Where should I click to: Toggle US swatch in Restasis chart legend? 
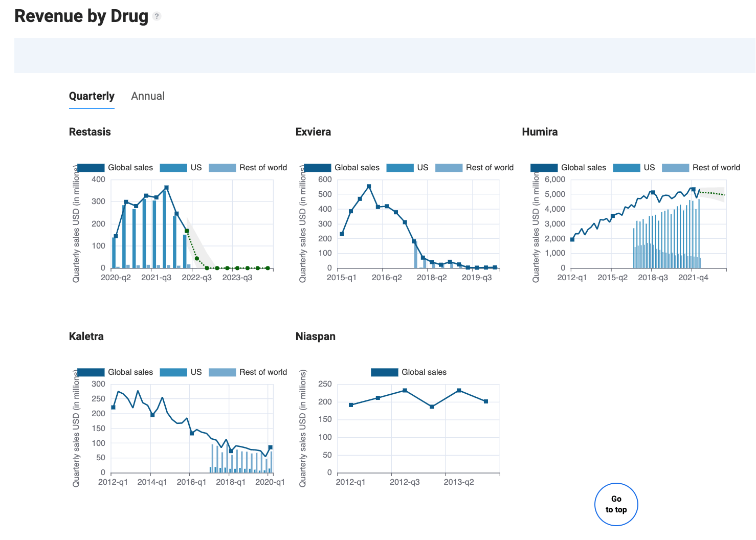click(x=173, y=168)
